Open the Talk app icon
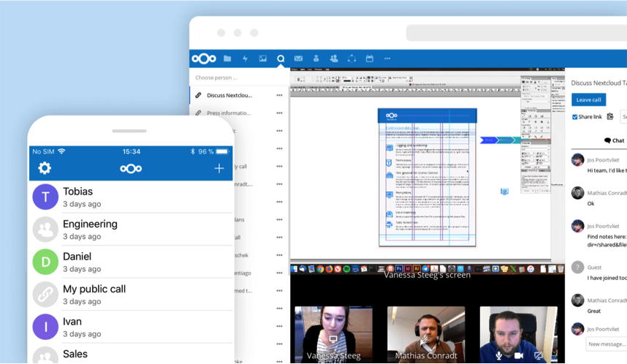627x364 pixels. pos(281,58)
